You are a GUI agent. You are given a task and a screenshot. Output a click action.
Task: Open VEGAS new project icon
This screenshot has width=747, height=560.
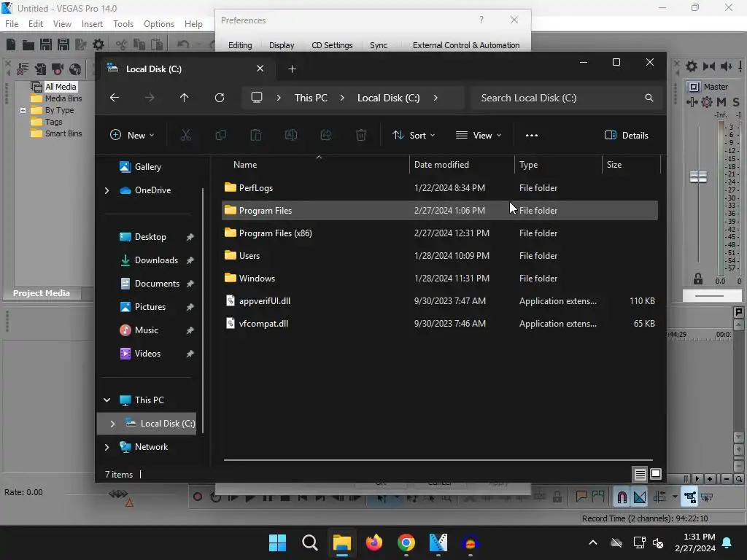pos(11,44)
